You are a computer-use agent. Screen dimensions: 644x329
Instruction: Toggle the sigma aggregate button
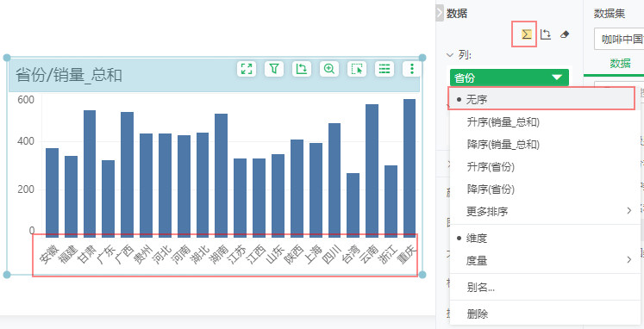526,34
